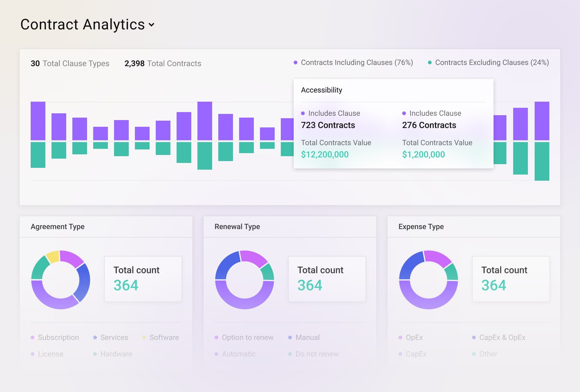Toggle the CapEx legend item
The width and height of the screenshot is (580, 392).
coord(413,354)
